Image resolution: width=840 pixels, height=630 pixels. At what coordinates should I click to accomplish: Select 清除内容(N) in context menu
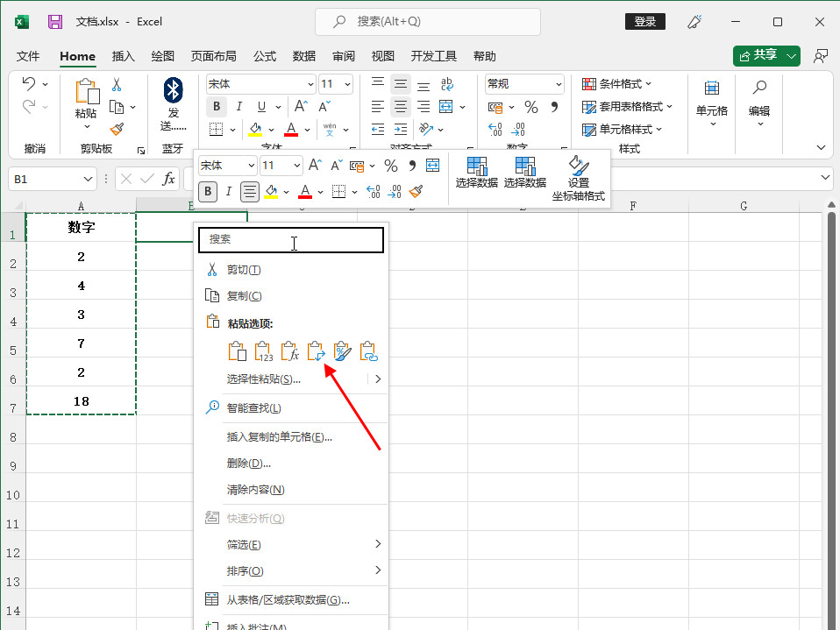(290, 489)
